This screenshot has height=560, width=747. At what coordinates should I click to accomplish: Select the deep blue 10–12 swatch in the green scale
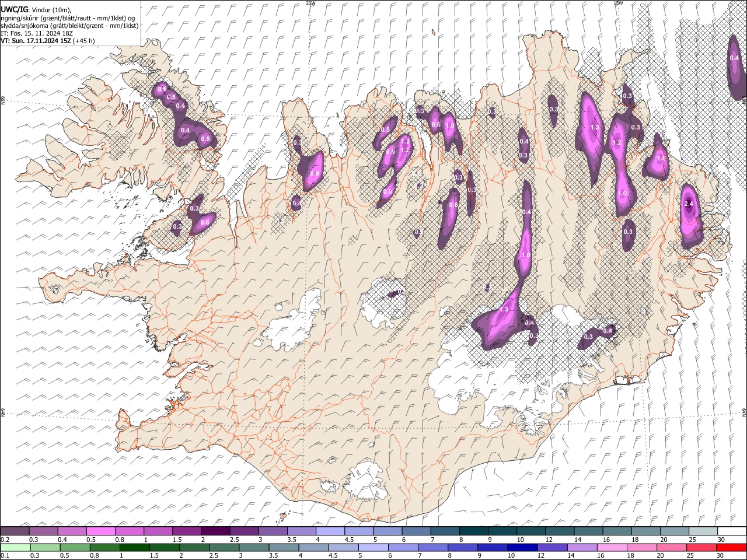[x=522, y=547]
